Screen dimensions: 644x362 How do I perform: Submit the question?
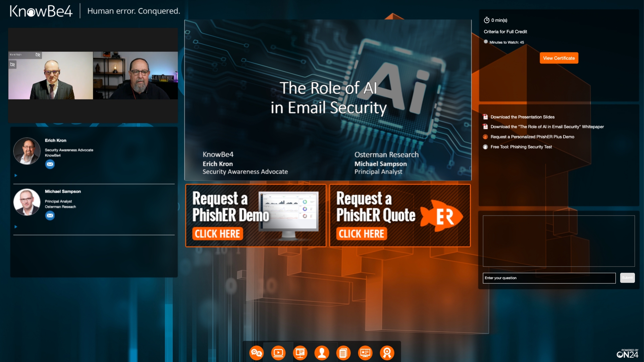pyautogui.click(x=627, y=278)
